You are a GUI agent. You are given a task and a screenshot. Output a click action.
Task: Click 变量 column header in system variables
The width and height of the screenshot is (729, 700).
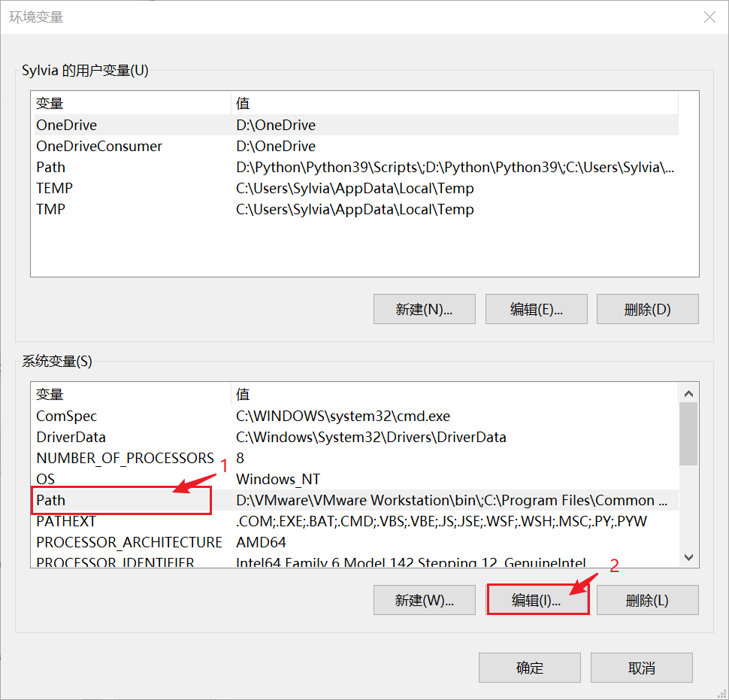coord(132,394)
